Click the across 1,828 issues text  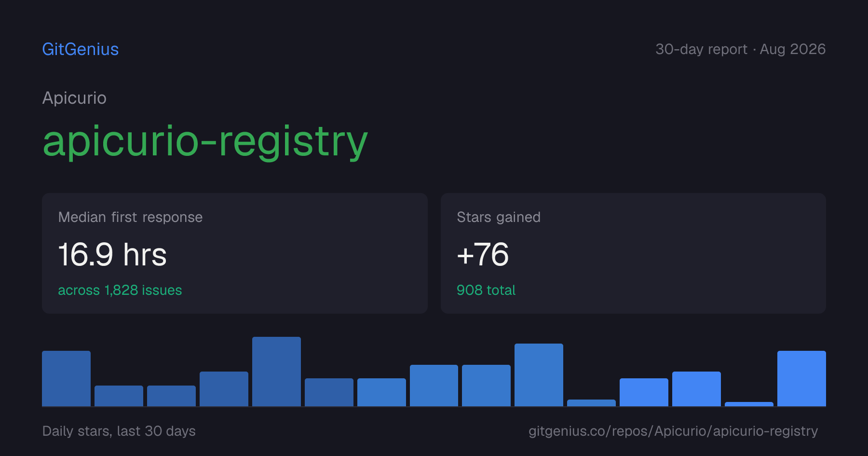120,290
